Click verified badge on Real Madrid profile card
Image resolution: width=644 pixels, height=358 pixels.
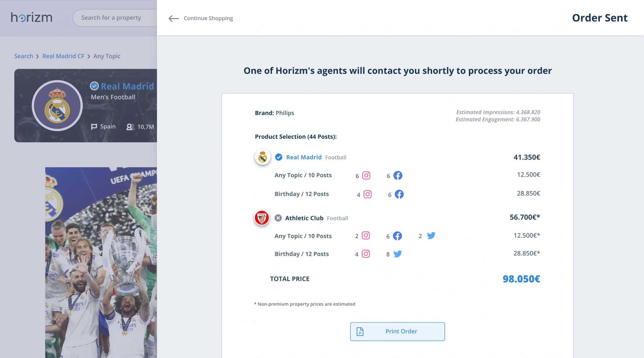pyautogui.click(x=94, y=86)
